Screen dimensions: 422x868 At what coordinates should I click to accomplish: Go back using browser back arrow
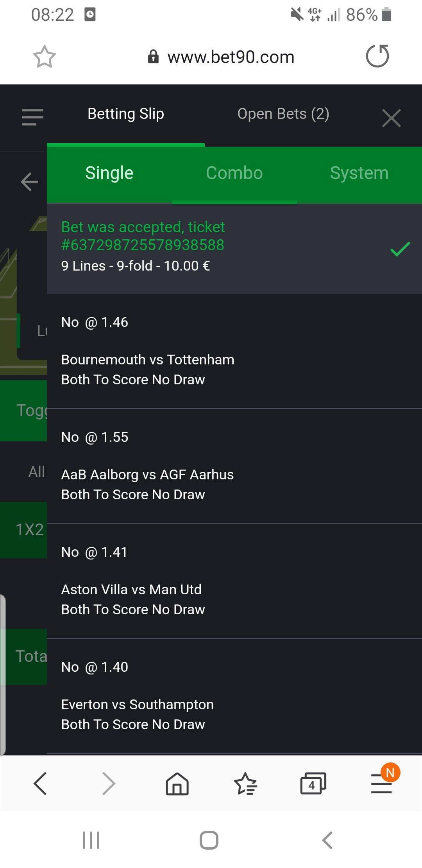click(40, 783)
